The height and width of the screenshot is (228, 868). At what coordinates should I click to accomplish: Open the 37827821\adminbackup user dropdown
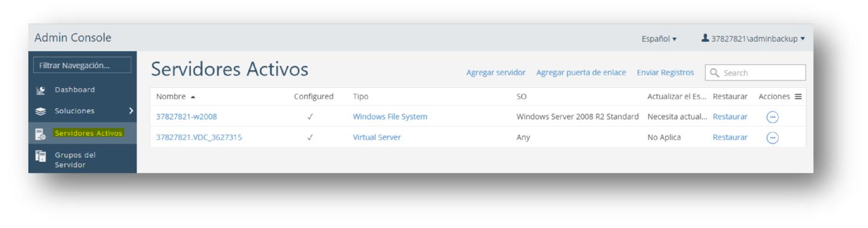(753, 39)
